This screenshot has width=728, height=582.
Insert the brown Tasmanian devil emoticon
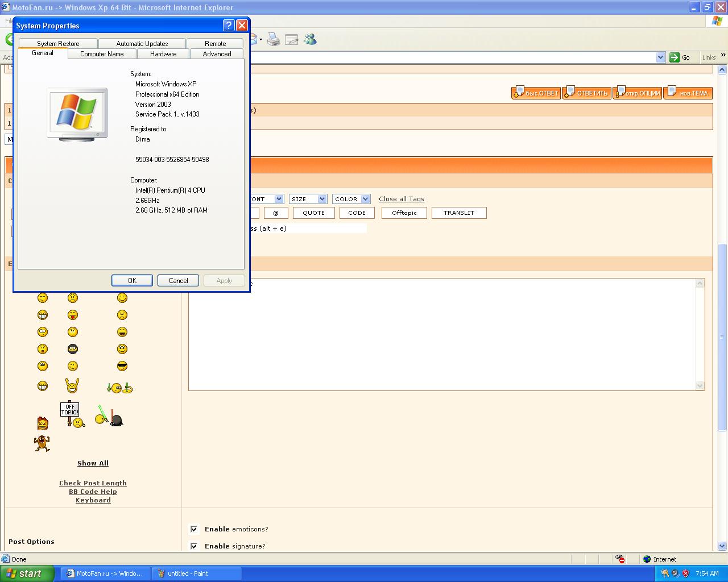click(42, 443)
